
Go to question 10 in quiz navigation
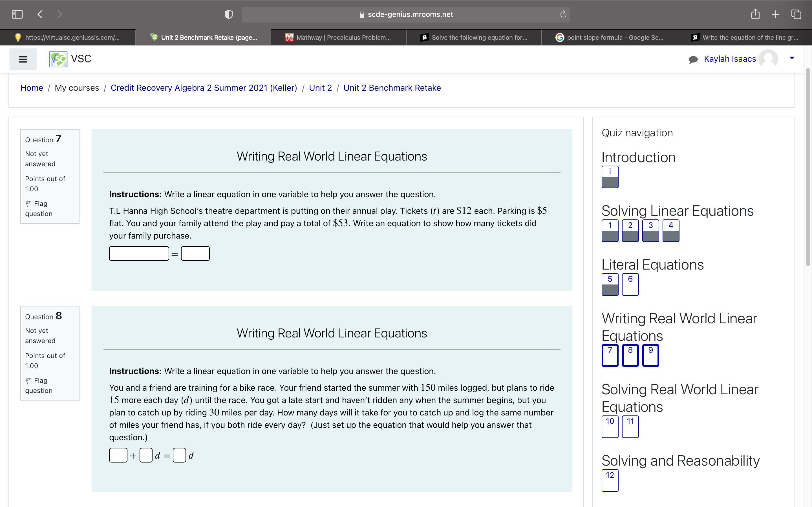(x=610, y=426)
